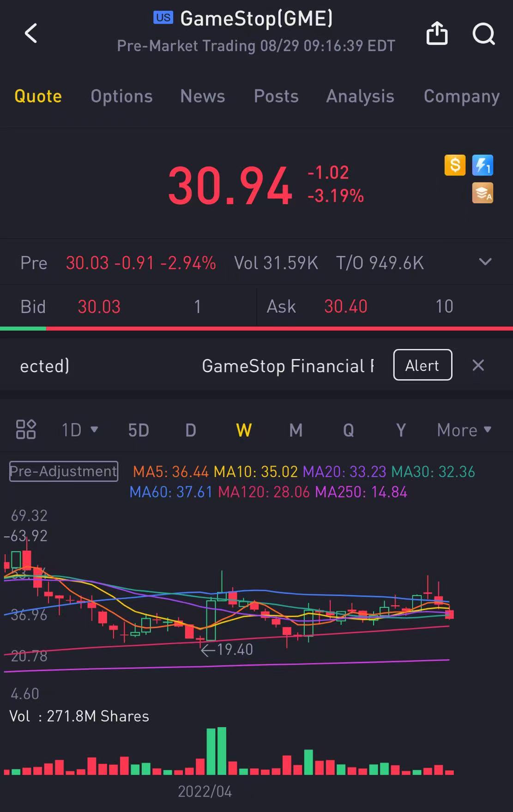Image resolution: width=513 pixels, height=812 pixels.
Task: Tap the Pre-Market Trading timestamp
Action: point(256,46)
